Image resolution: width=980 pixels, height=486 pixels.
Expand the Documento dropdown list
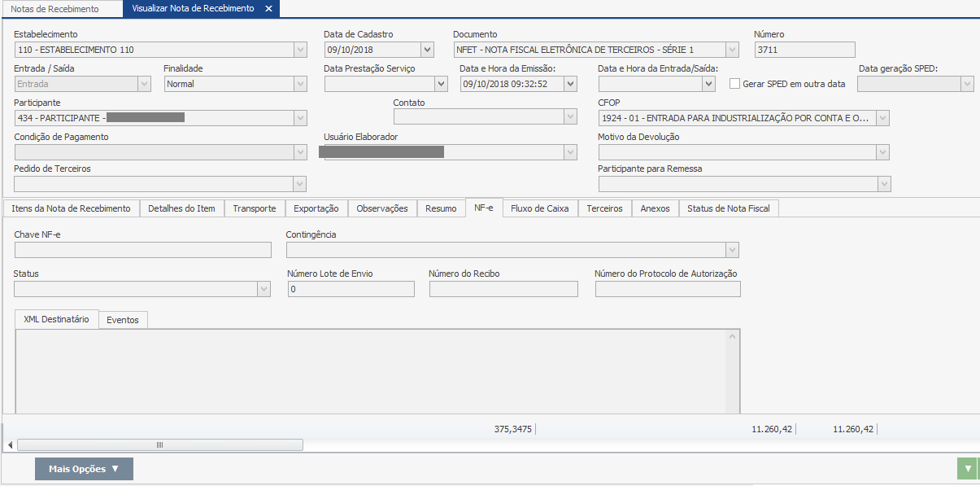(x=732, y=50)
